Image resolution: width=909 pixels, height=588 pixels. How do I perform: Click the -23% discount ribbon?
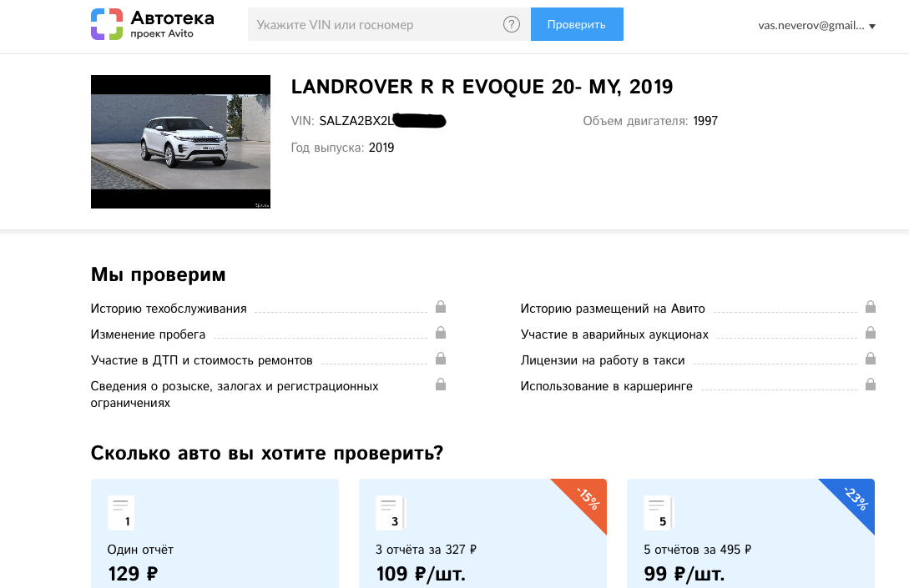tap(854, 498)
